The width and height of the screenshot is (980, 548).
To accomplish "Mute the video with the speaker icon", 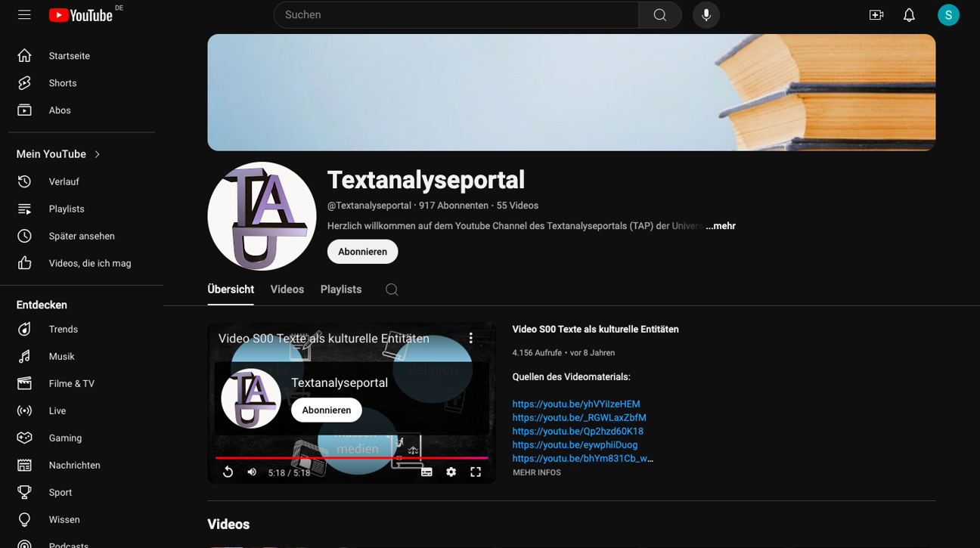I will [252, 472].
